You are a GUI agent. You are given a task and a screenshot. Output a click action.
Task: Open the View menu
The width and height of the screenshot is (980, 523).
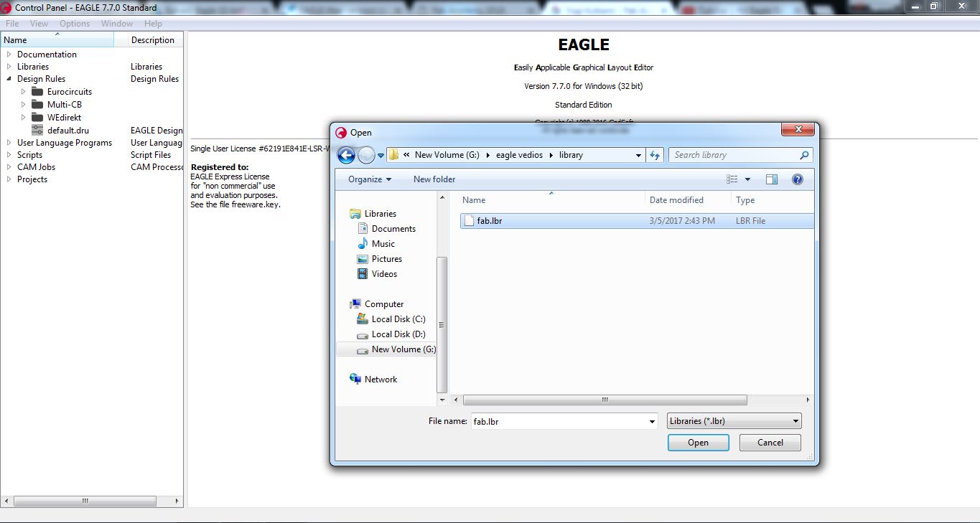click(x=39, y=24)
